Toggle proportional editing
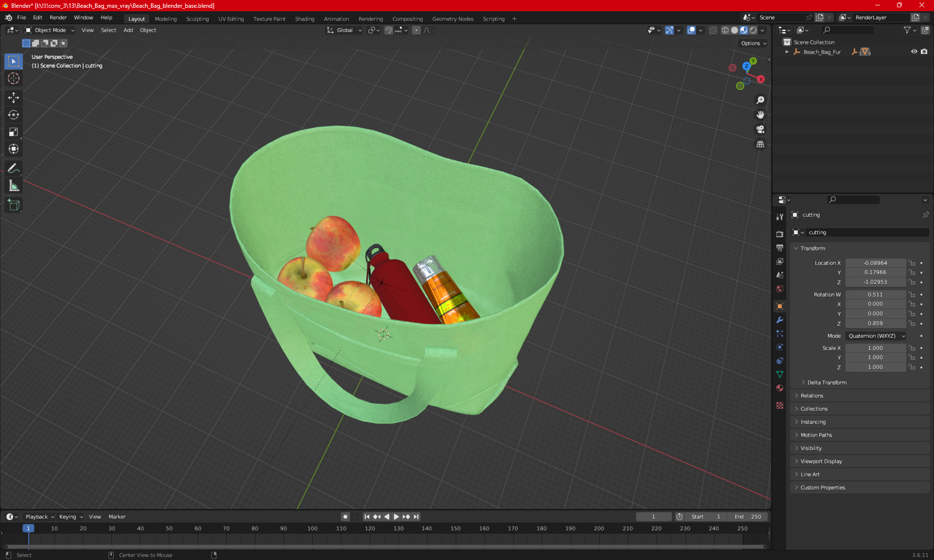Screen dimensions: 934x560 tap(416, 30)
